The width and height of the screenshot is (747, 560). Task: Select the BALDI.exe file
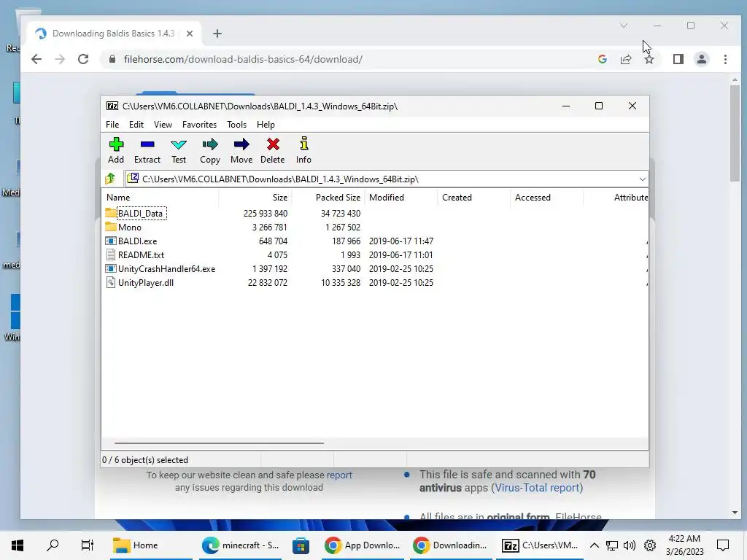click(x=137, y=241)
